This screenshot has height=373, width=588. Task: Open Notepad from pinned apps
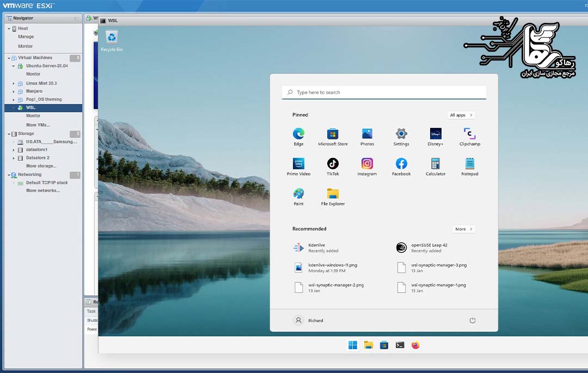coord(469,164)
